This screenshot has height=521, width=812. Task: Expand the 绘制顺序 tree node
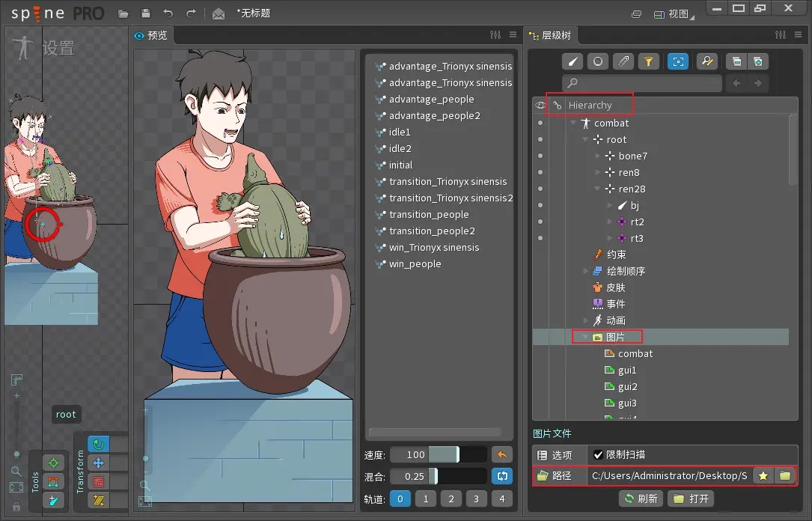tap(585, 271)
